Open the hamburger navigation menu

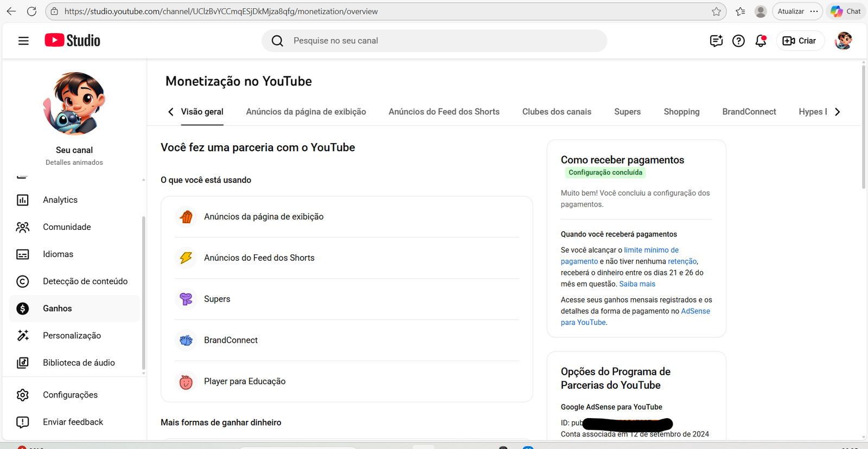pos(23,41)
